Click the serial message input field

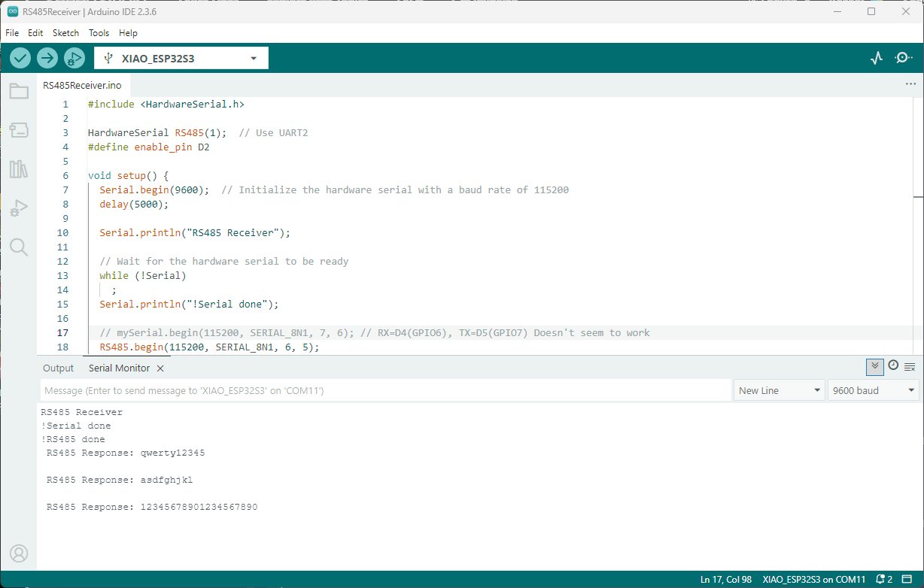click(385, 390)
